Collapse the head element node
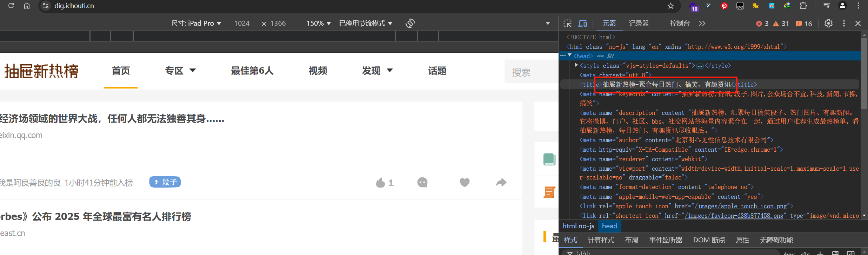The width and height of the screenshot is (868, 255). pyautogui.click(x=570, y=55)
